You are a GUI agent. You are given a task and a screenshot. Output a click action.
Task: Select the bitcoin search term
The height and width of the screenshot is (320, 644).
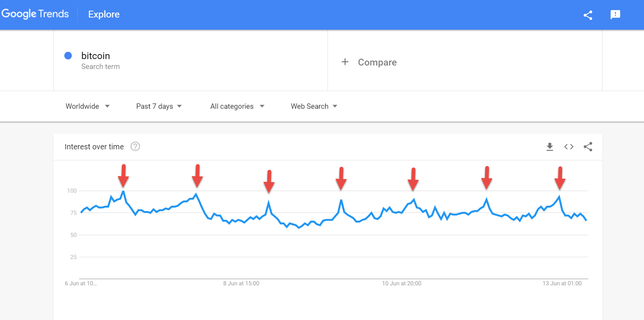[x=95, y=56]
